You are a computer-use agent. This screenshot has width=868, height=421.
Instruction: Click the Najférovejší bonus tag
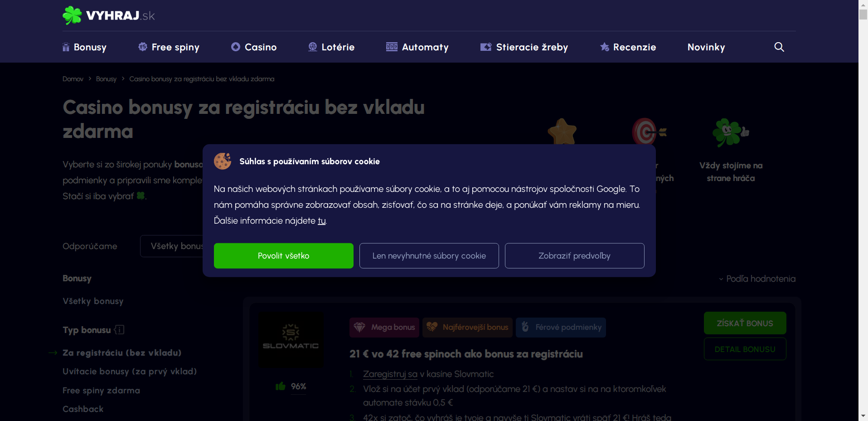tap(467, 328)
